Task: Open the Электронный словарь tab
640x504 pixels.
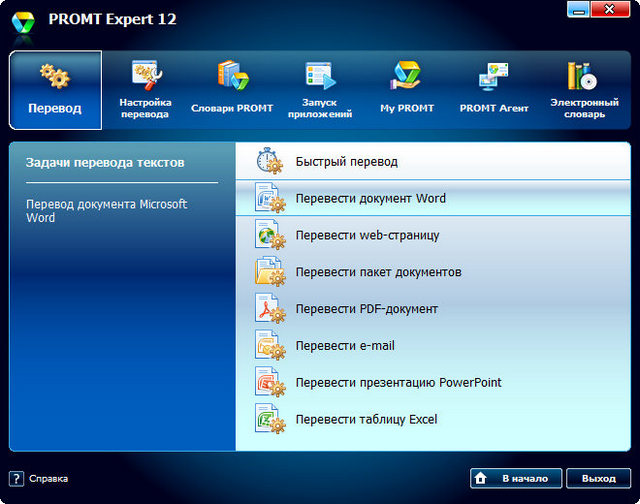Action: click(x=584, y=90)
